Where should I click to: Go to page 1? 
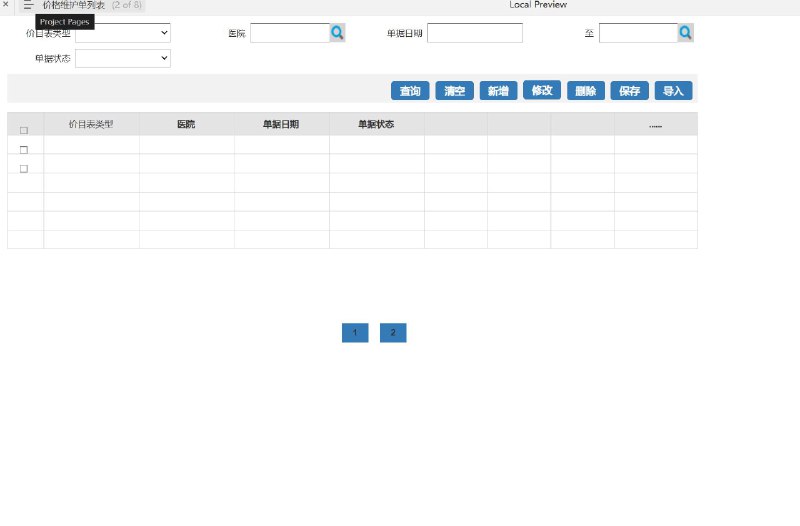pyautogui.click(x=355, y=333)
